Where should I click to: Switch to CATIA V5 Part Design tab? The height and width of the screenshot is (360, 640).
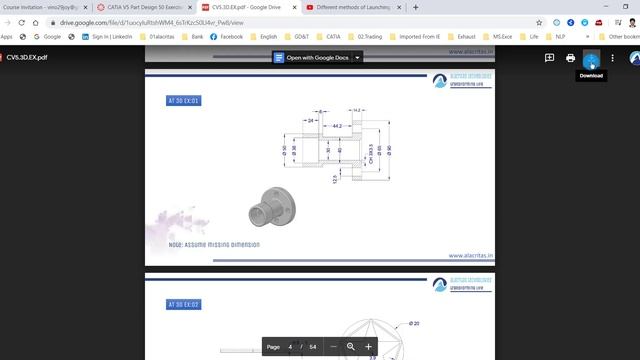pyautogui.click(x=144, y=7)
